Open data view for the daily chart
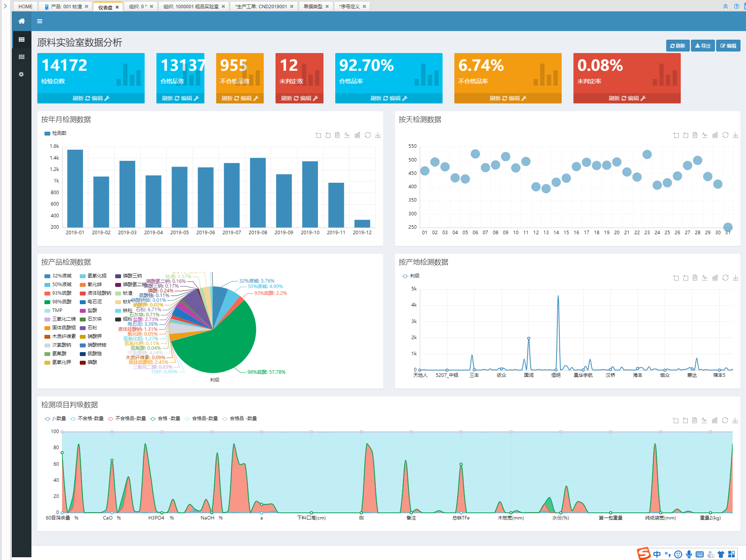Image resolution: width=746 pixels, height=560 pixels. 695,135
